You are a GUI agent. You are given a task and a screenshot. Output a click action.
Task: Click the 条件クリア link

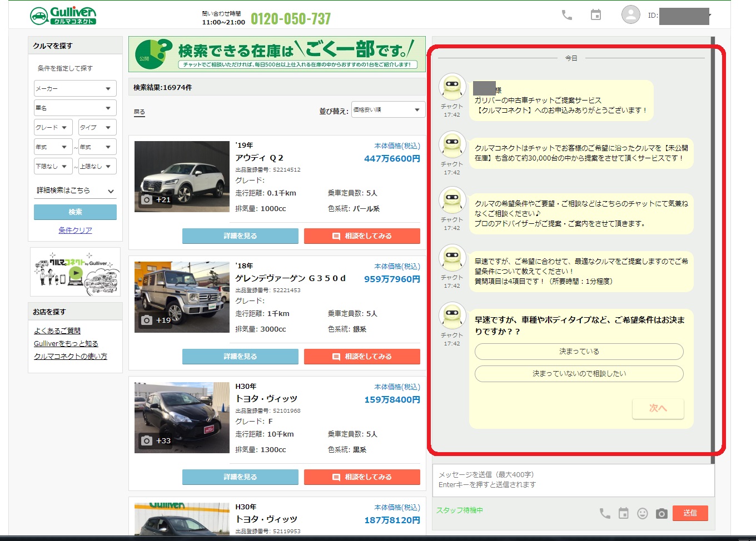point(75,230)
